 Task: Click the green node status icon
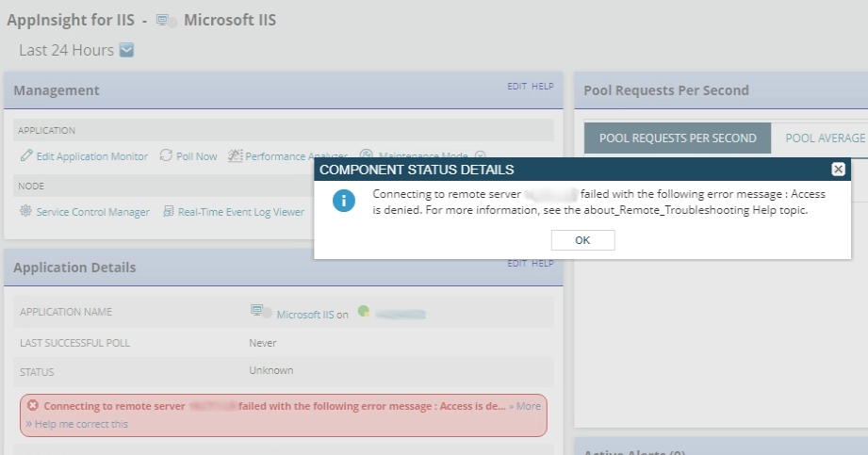pos(364,311)
